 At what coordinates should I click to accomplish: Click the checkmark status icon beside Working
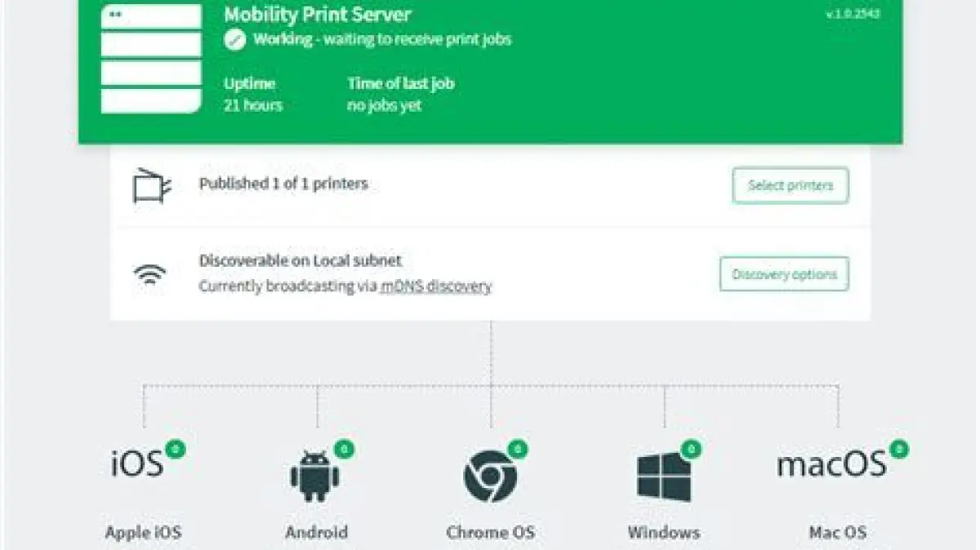click(235, 40)
